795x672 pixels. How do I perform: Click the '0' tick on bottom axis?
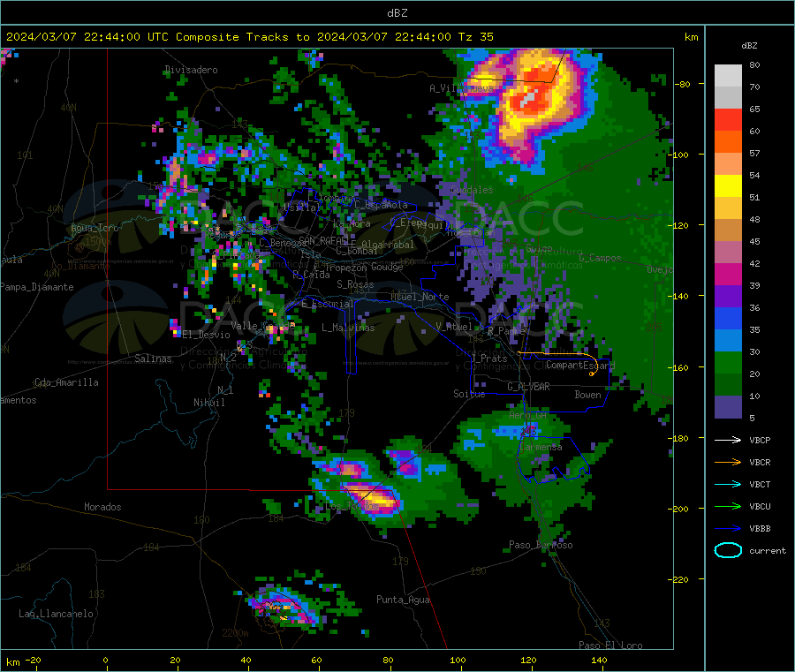105,660
